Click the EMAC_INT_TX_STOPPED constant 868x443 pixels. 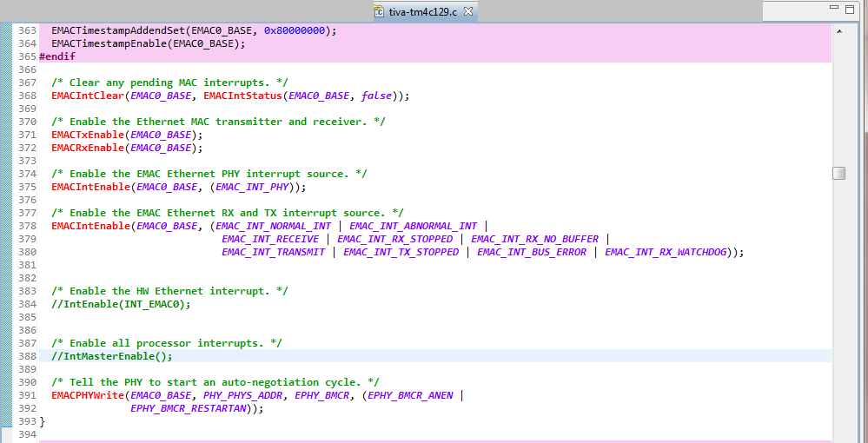[x=401, y=252]
